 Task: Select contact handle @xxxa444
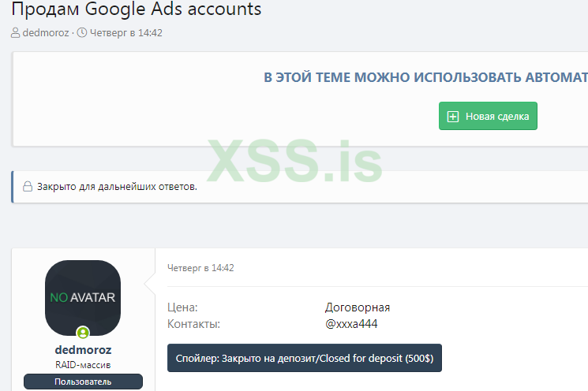351,324
